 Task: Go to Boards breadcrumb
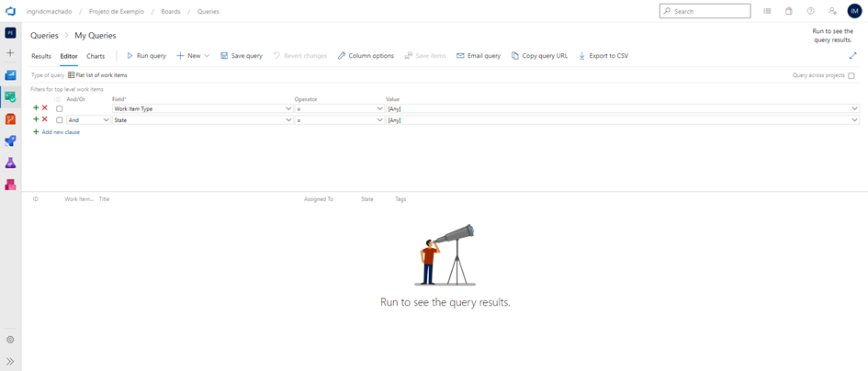pos(171,11)
